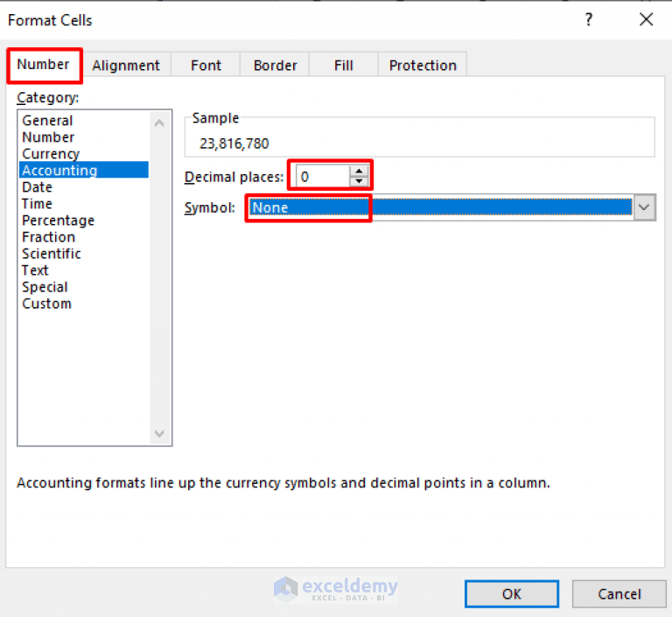Open the Font tab
This screenshot has height=617, width=672.
point(206,66)
